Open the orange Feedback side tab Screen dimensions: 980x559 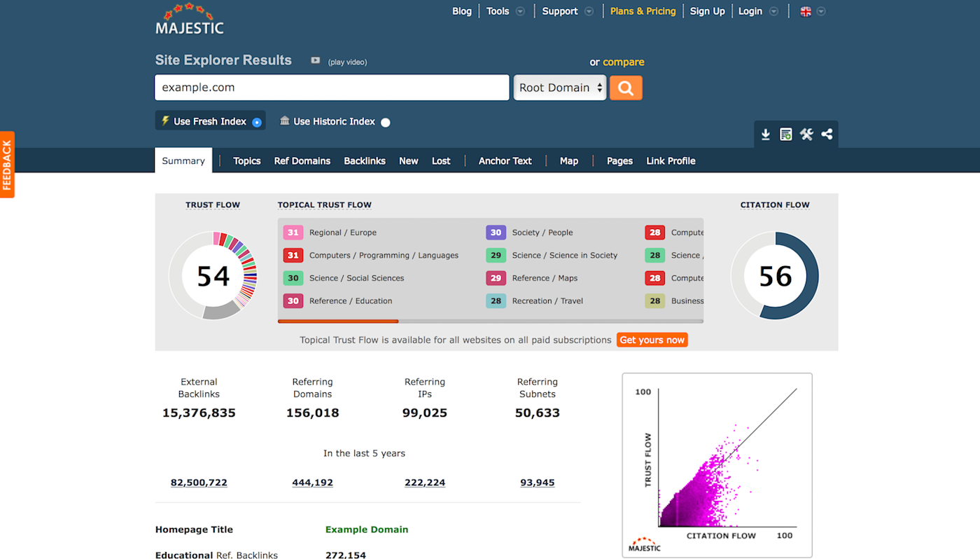click(7, 165)
